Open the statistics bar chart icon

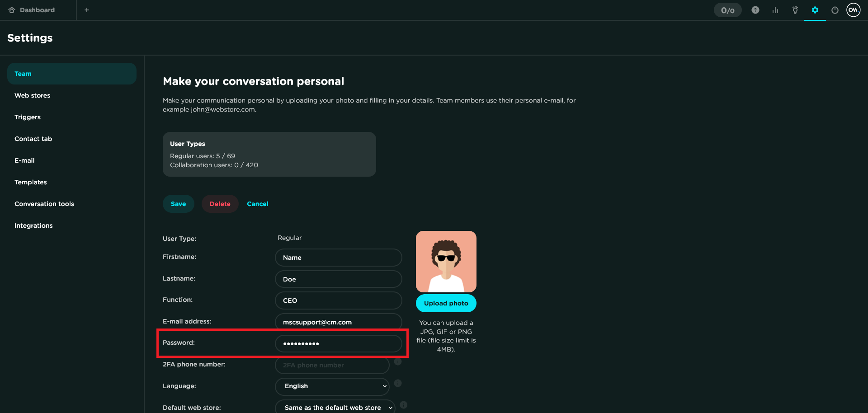[775, 10]
